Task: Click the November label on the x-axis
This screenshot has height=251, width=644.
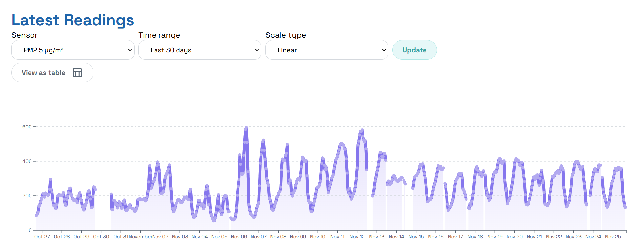Action: coord(140,237)
